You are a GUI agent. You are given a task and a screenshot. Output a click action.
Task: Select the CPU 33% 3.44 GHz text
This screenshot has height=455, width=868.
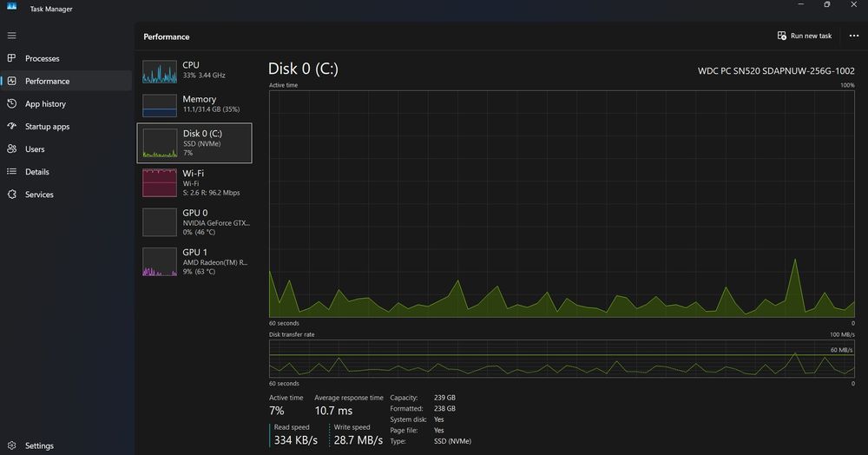point(204,76)
